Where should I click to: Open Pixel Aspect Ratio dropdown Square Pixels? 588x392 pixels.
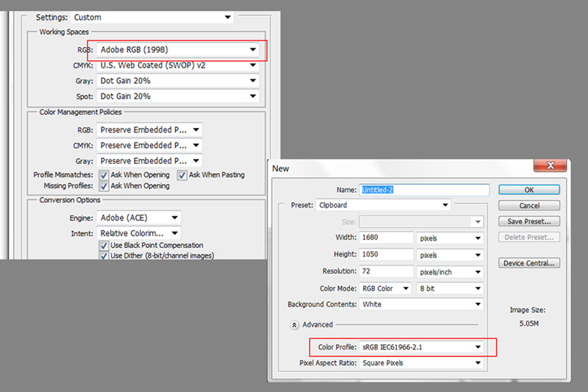point(421,363)
